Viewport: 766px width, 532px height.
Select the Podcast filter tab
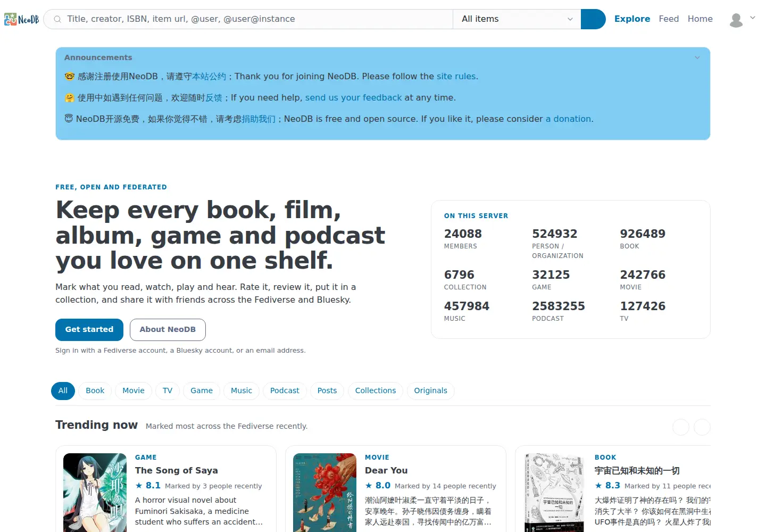pos(285,391)
